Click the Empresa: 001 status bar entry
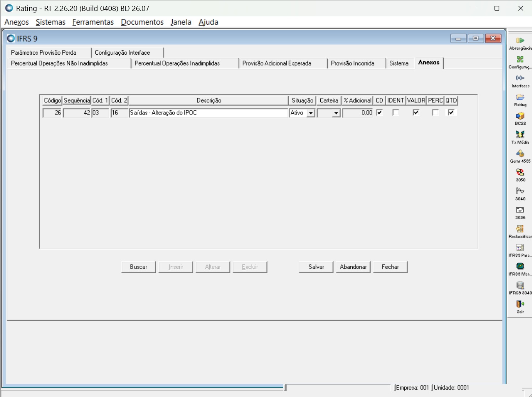 pos(412,388)
